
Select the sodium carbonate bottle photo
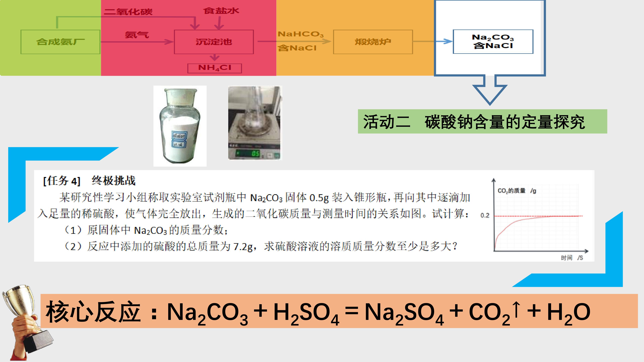coord(180,126)
